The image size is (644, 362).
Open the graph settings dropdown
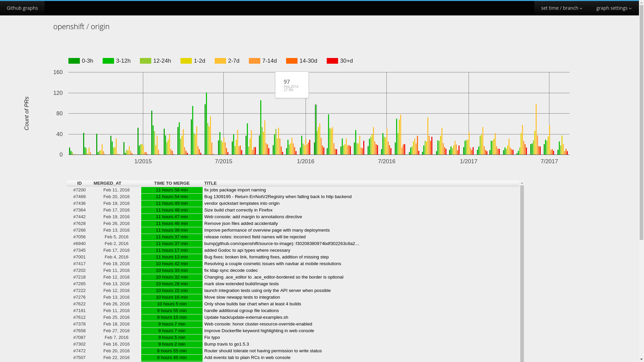click(613, 8)
